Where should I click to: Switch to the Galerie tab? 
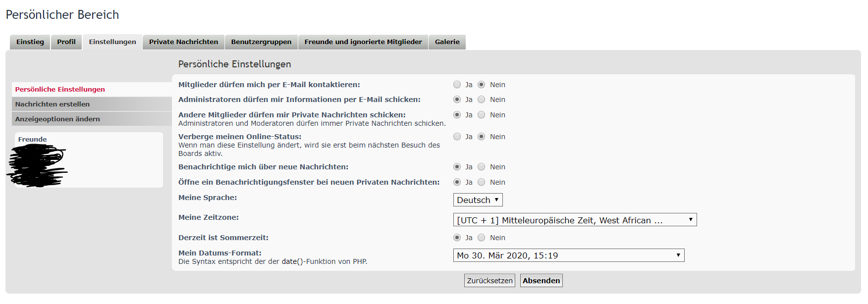[447, 42]
